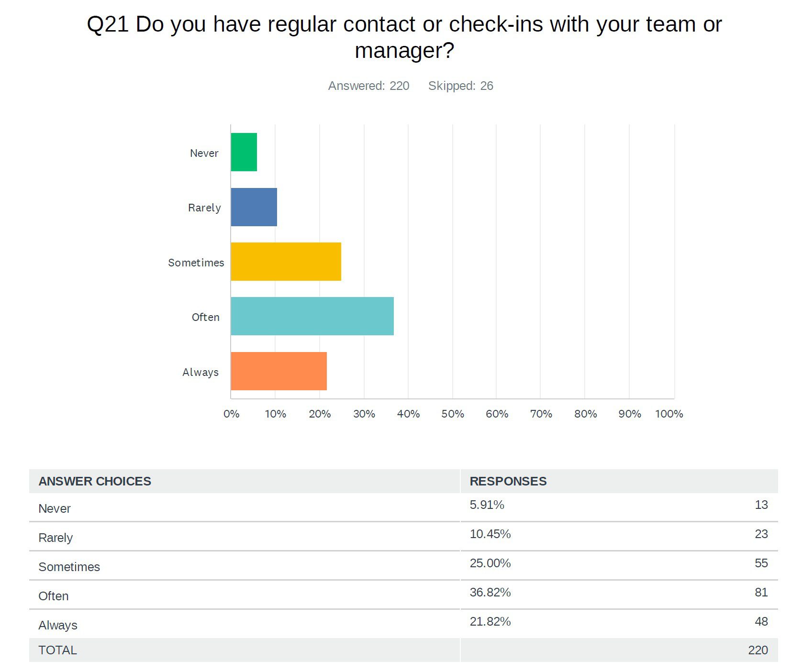Click the TOTAL row label
This screenshot has height=672, width=802.
[57, 650]
